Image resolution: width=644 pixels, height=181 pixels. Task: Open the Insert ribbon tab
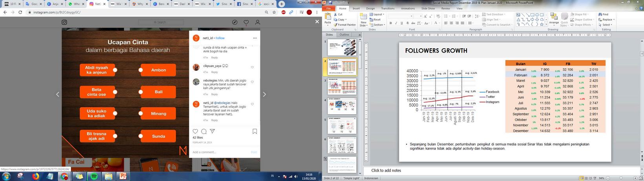point(356,8)
